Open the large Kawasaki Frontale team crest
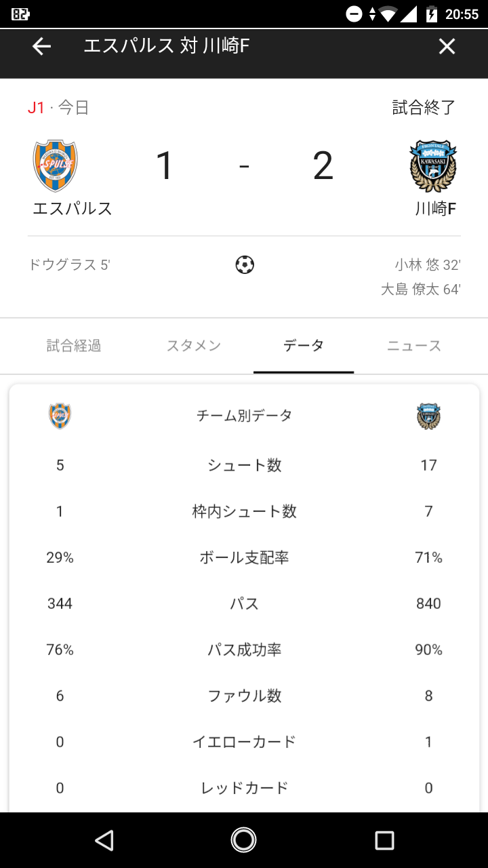Screen dimensions: 488x868 [x=433, y=166]
